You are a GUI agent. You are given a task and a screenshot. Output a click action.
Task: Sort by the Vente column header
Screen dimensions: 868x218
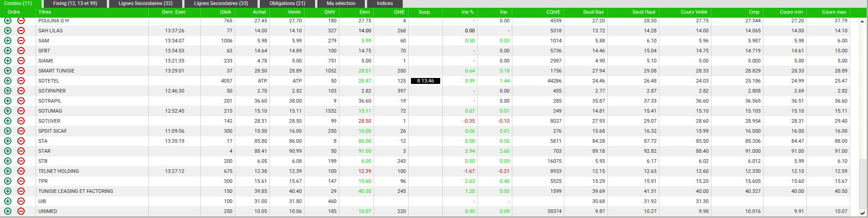tap(287, 12)
